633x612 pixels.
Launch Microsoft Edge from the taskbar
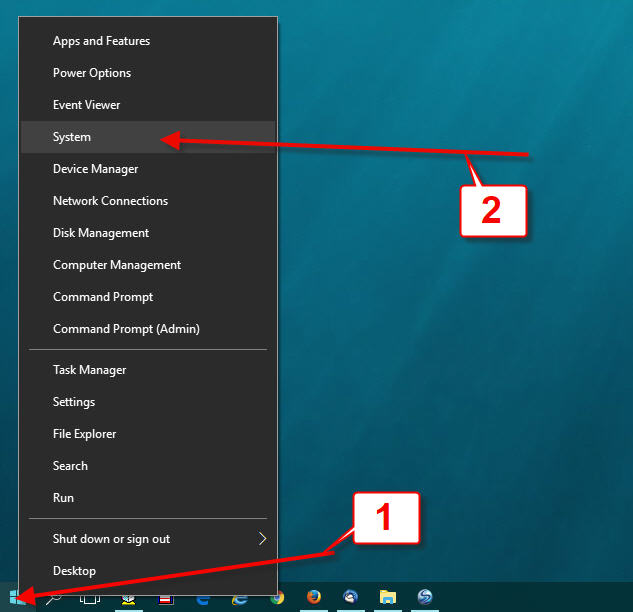(x=203, y=598)
